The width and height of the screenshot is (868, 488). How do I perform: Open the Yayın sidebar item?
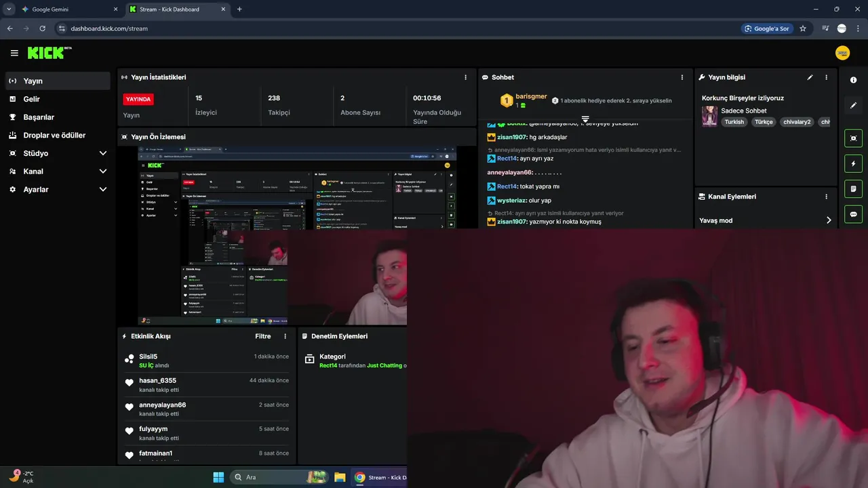point(58,81)
